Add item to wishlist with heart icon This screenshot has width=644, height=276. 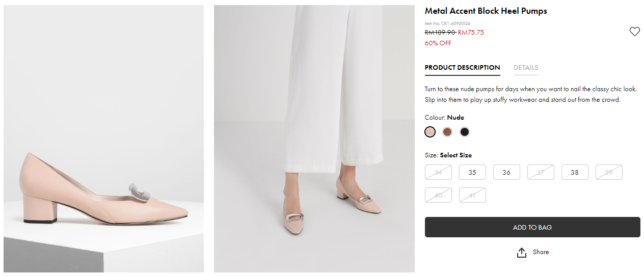pos(634,32)
